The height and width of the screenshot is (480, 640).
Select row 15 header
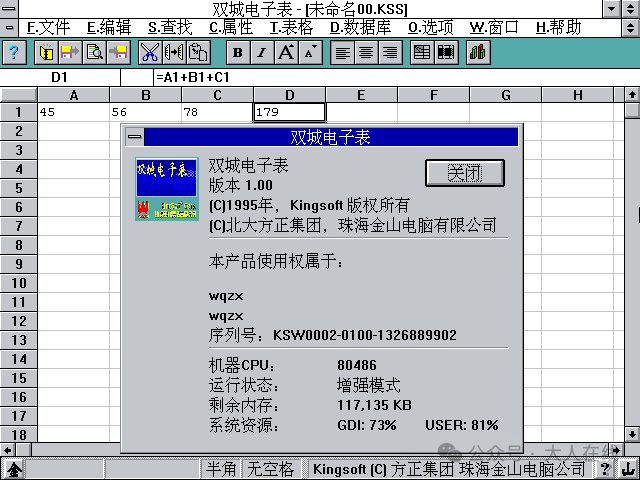pos(19,378)
